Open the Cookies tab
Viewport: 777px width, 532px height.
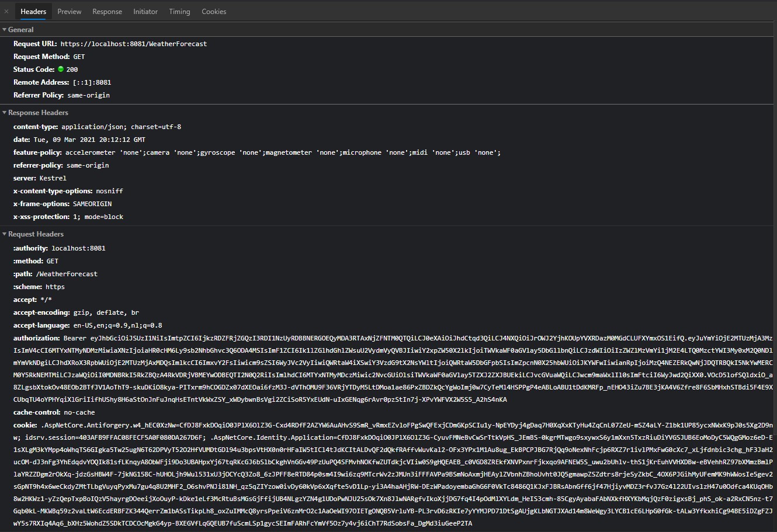(x=214, y=11)
